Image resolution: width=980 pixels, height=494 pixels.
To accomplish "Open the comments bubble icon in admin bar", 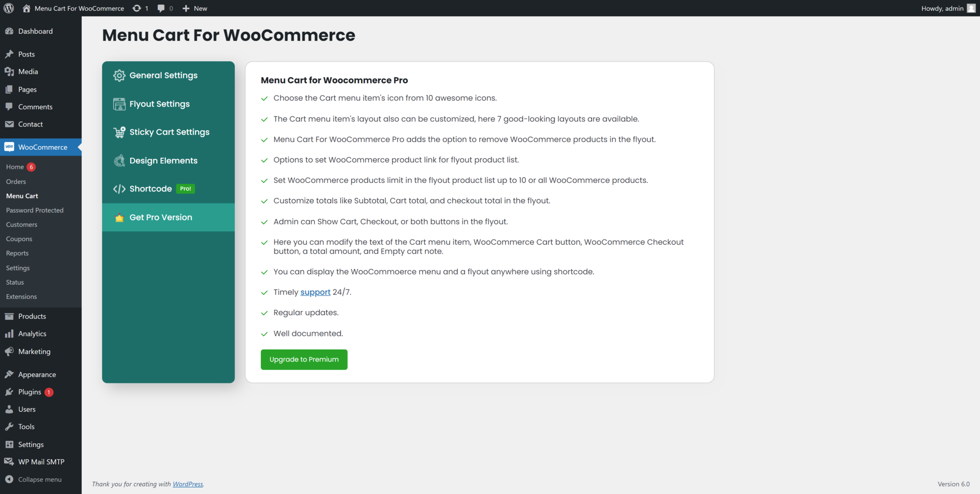I will click(x=161, y=8).
